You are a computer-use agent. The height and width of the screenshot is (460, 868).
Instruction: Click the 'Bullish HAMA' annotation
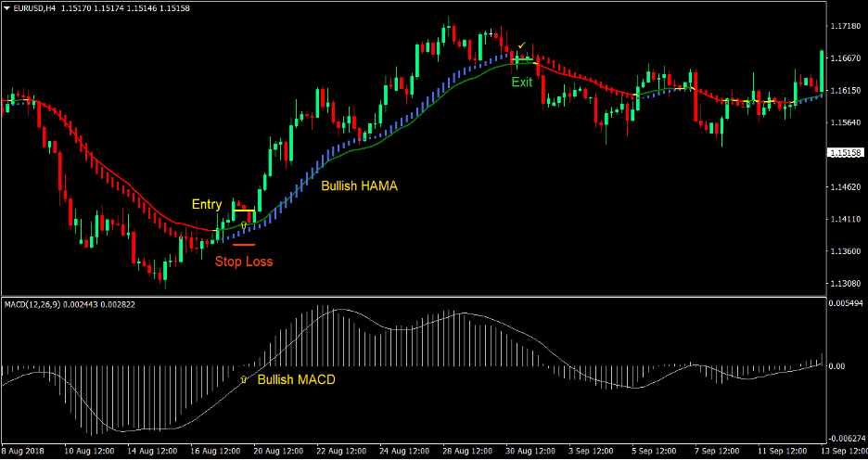[359, 185]
